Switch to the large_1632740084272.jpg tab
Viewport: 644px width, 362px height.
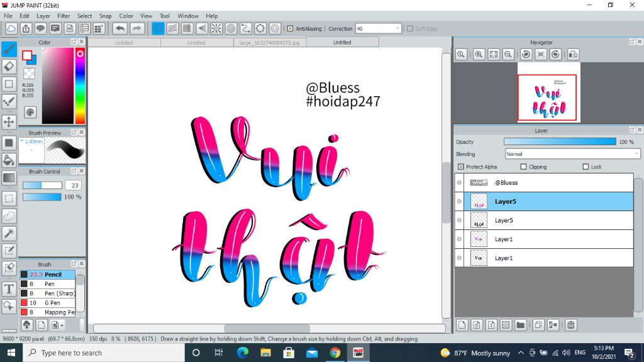click(x=269, y=43)
